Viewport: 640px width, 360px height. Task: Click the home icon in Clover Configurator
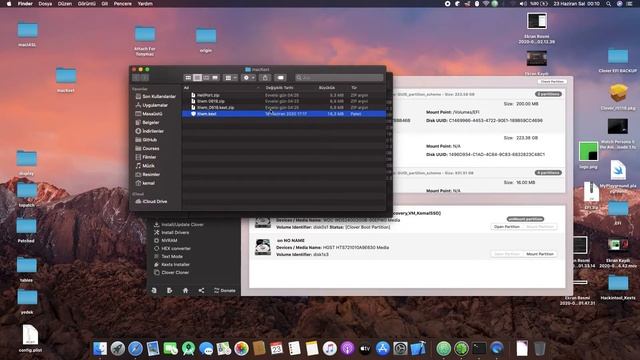pos(185,290)
